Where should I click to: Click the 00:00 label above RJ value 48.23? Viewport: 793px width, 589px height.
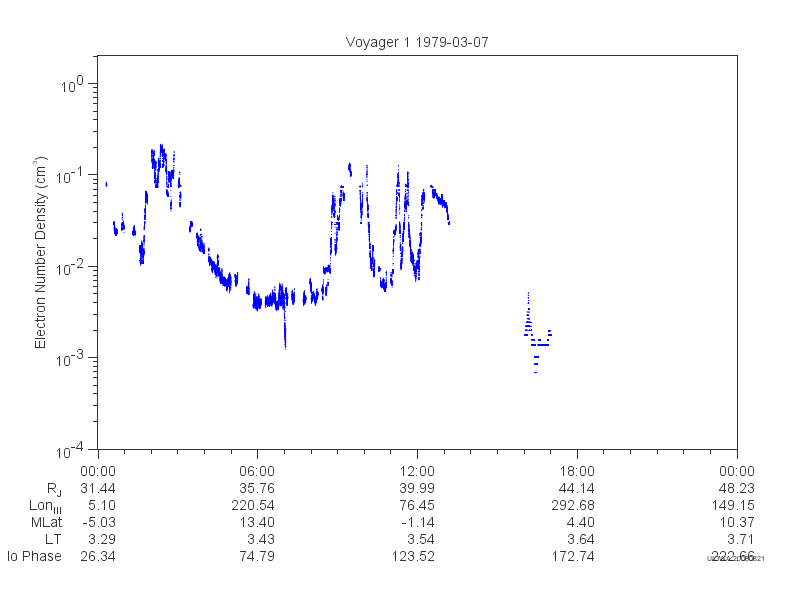click(x=737, y=471)
